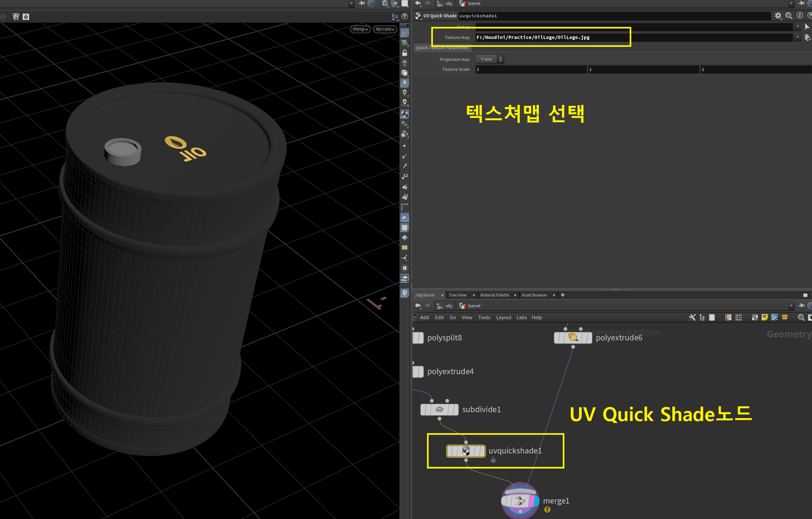
Task: Click the uvquickshade1 node icon
Action: pos(466,451)
